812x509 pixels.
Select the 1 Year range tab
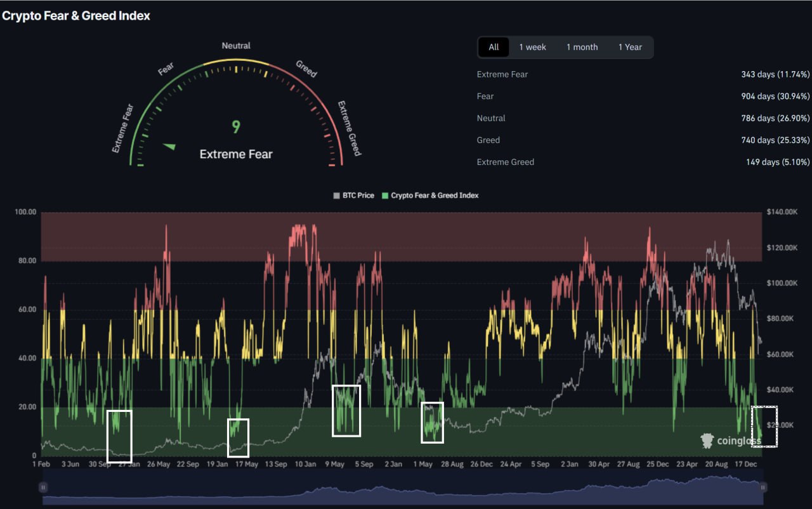630,47
